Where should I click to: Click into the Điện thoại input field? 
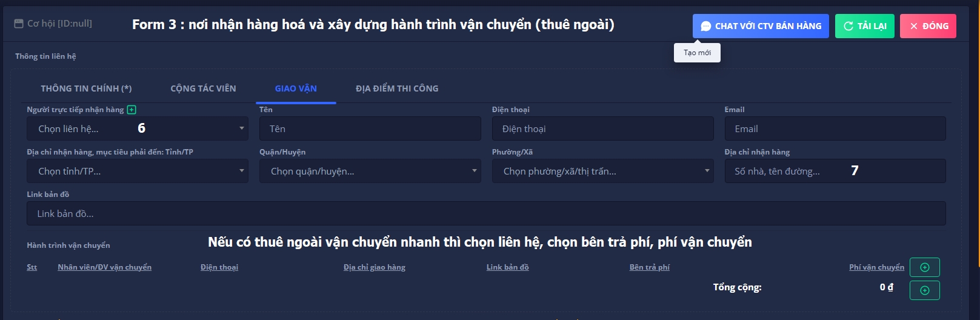click(602, 128)
